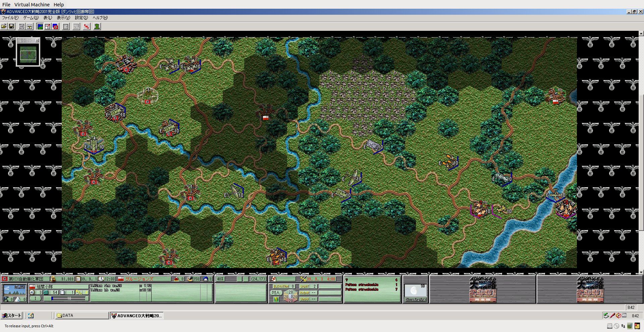The image size is (644, 332).
Task: Click the green commander silhouette icon
Action: point(97,26)
